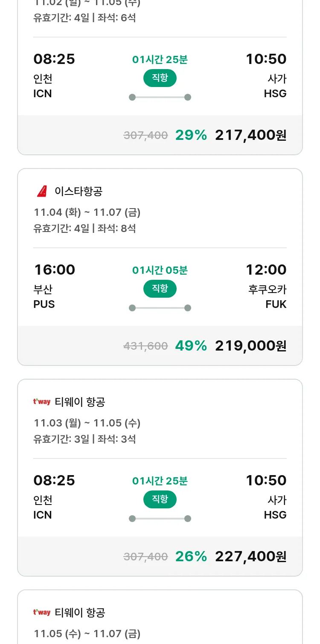The height and width of the screenshot is (644, 320).
Task: Tap the 직항 badge on the 227,400원 flight
Action: point(160,499)
